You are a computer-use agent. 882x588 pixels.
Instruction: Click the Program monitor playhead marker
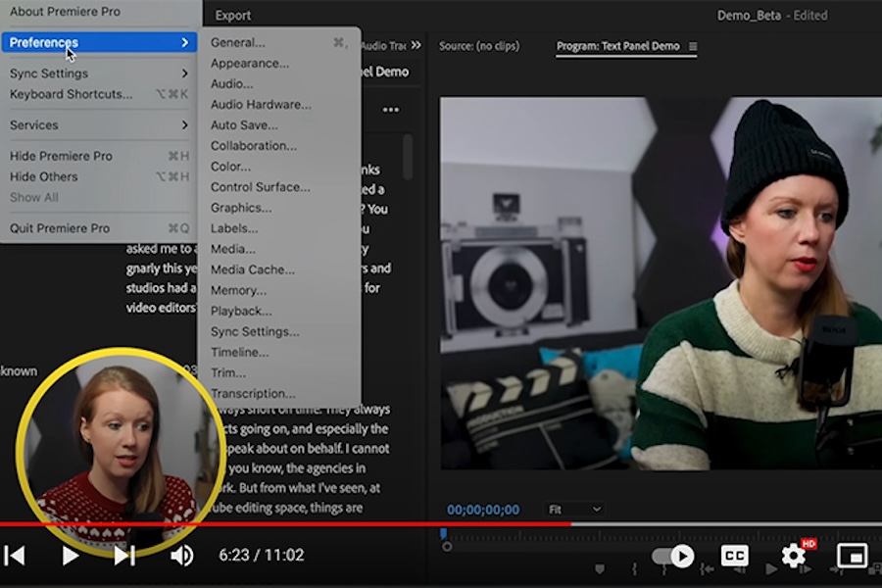444,533
